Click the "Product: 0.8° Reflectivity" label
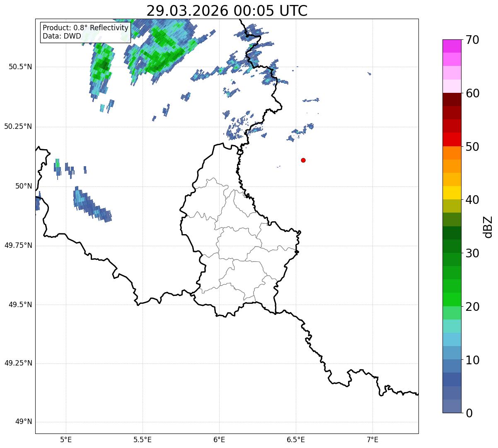Screen dimensions: 498x448 click(86, 28)
